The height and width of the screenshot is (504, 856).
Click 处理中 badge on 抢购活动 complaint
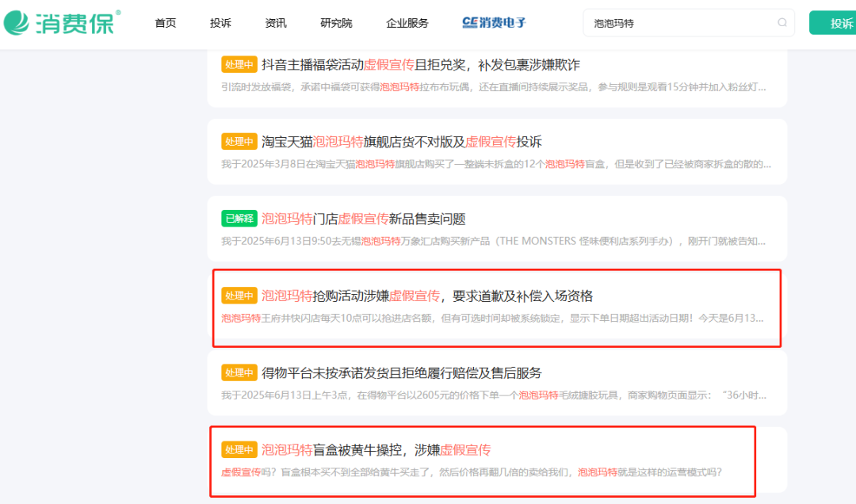click(239, 296)
